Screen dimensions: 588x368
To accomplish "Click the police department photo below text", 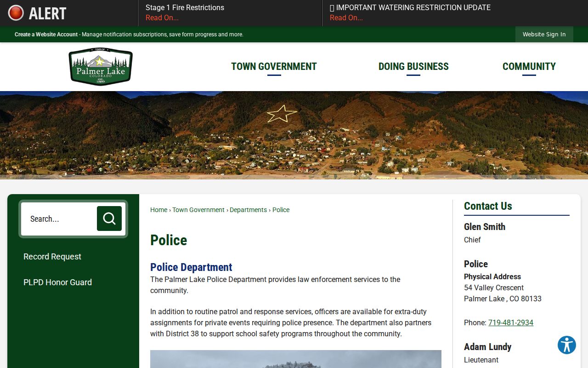I will click(296, 359).
